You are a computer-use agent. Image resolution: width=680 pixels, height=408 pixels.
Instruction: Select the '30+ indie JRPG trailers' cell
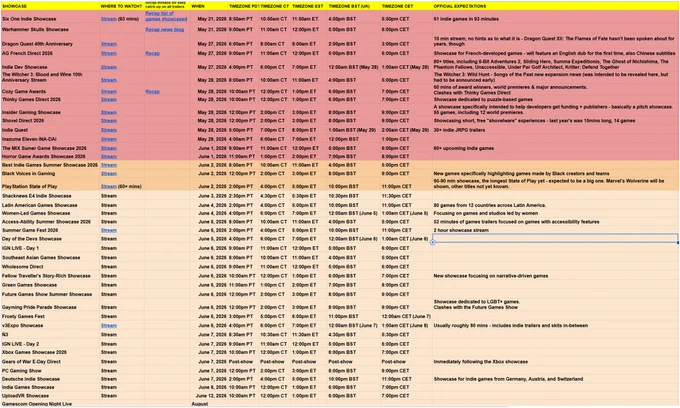point(556,130)
